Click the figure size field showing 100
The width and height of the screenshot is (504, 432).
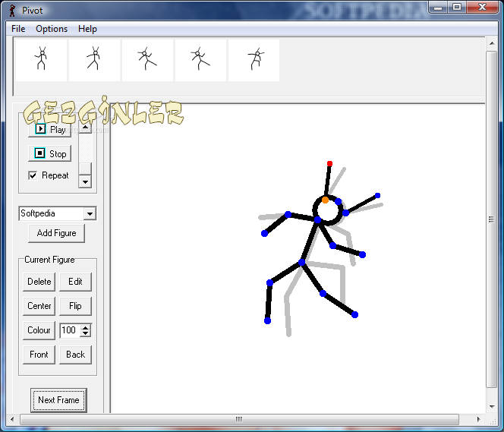click(70, 330)
